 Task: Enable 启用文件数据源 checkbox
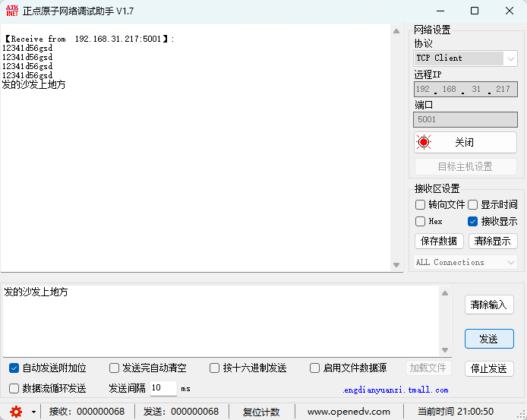[314, 368]
